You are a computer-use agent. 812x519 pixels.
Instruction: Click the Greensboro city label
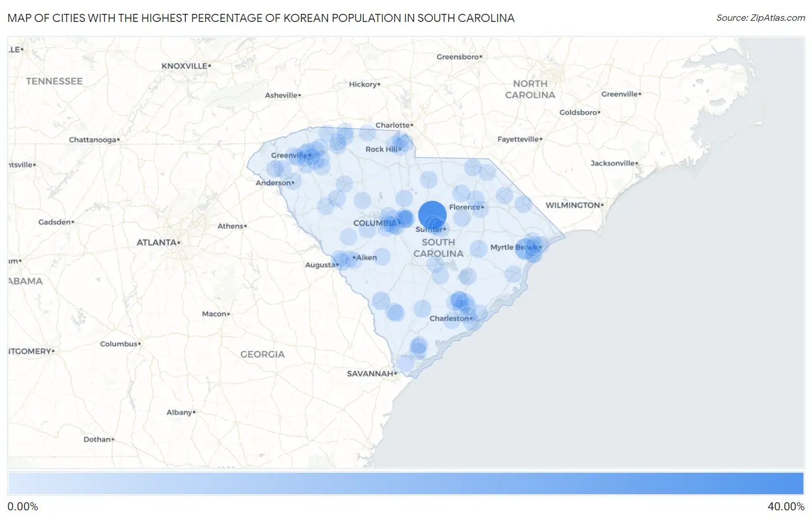click(x=458, y=57)
